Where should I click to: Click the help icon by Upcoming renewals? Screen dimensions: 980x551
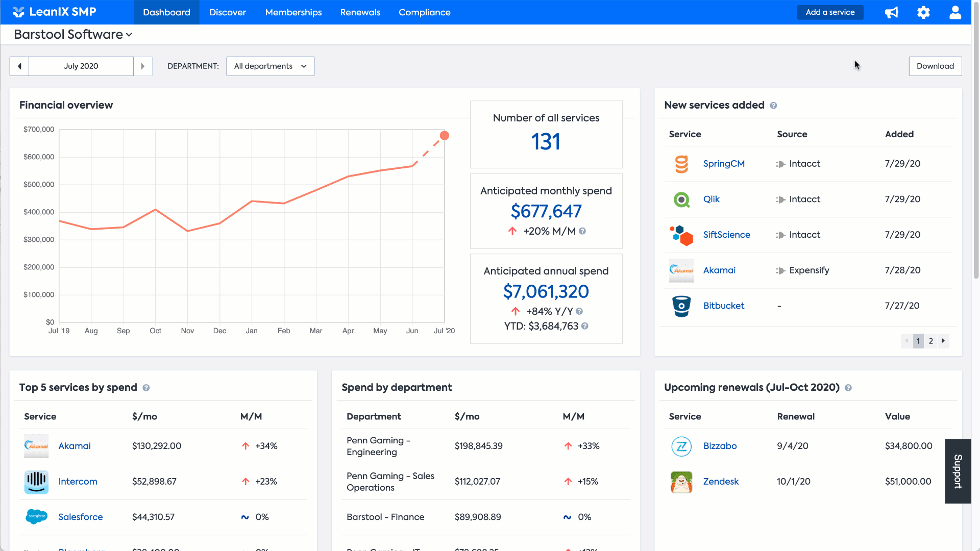pos(848,388)
